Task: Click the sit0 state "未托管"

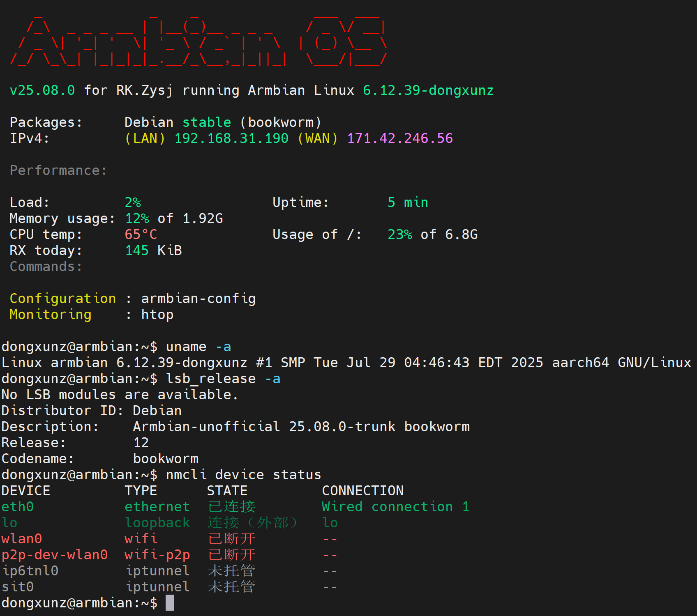Action: pyautogui.click(x=231, y=587)
